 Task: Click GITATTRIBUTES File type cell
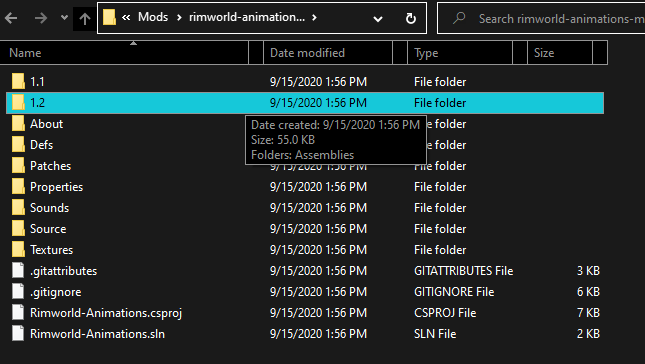point(464,271)
